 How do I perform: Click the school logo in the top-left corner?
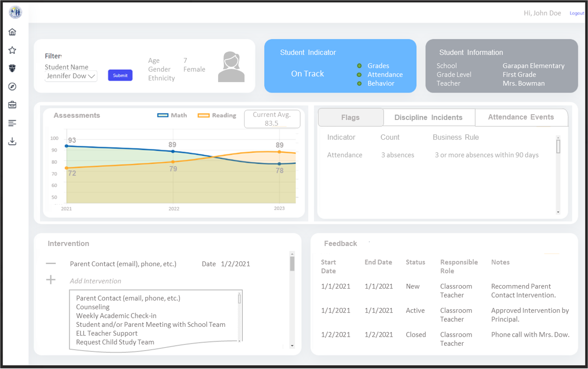click(x=15, y=12)
